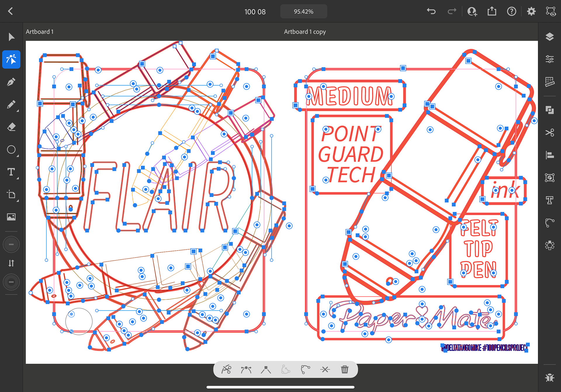561x392 pixels.
Task: Select the Artboard tool
Action: click(11, 194)
